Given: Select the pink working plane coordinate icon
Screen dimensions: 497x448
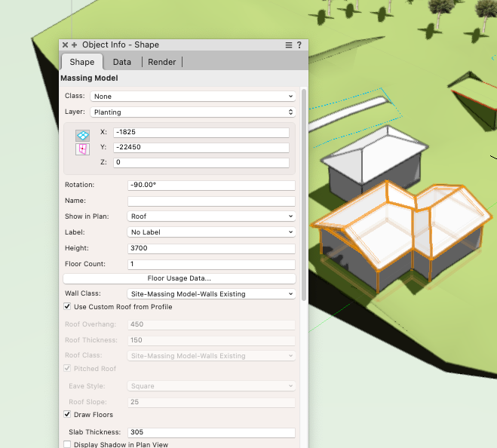Looking at the screenshot, I should point(82,149).
